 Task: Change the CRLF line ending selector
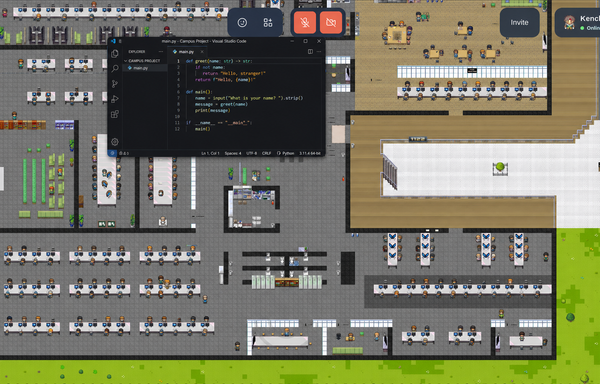pos(266,153)
